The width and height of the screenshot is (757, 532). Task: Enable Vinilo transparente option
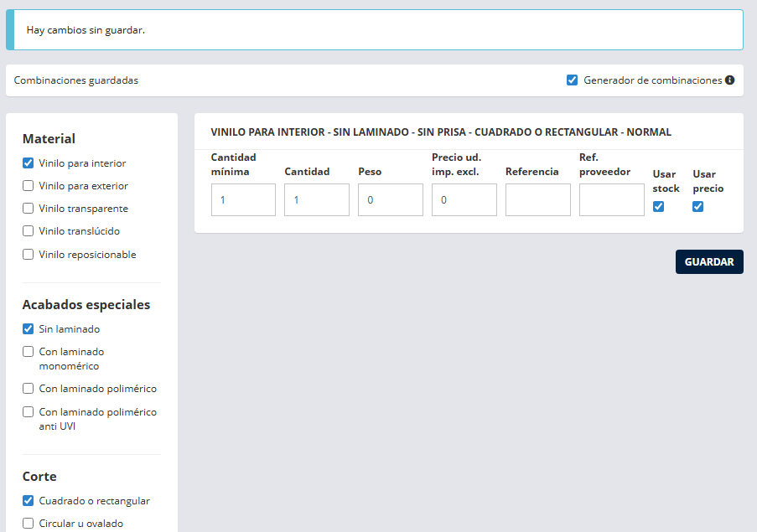pos(29,209)
